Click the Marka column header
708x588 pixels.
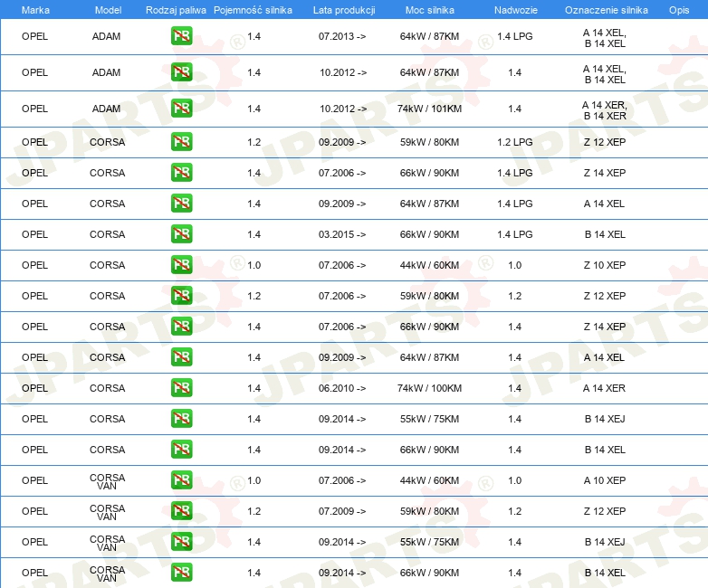coord(35,10)
